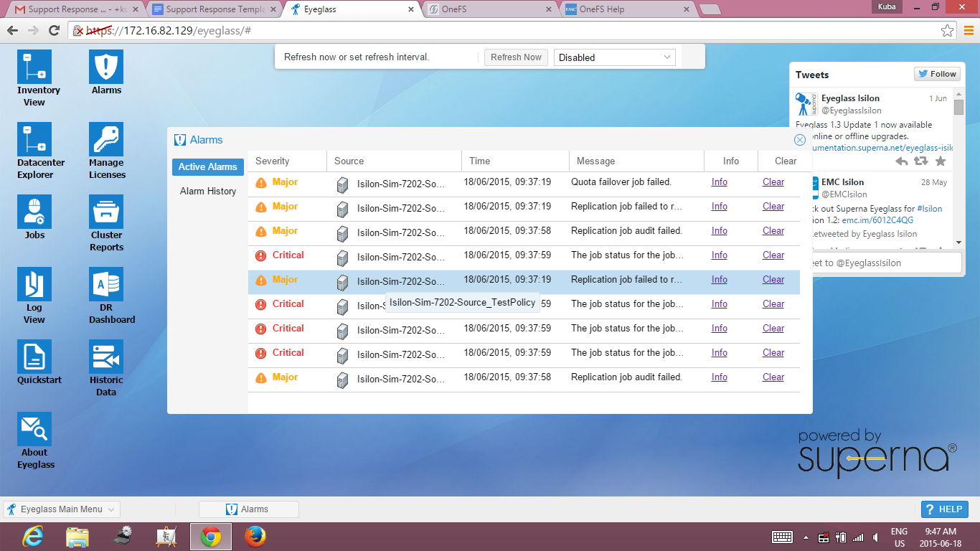
Task: Click the ENG US language indicator
Action: click(899, 537)
